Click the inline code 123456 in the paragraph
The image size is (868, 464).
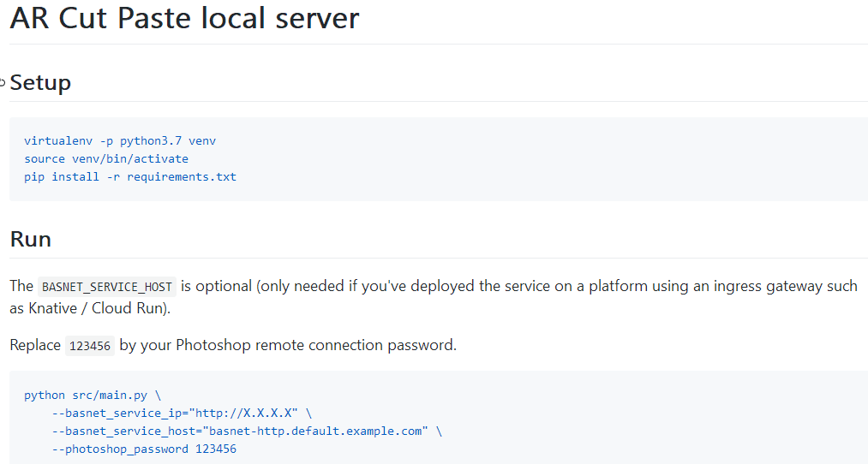pyautogui.click(x=89, y=346)
